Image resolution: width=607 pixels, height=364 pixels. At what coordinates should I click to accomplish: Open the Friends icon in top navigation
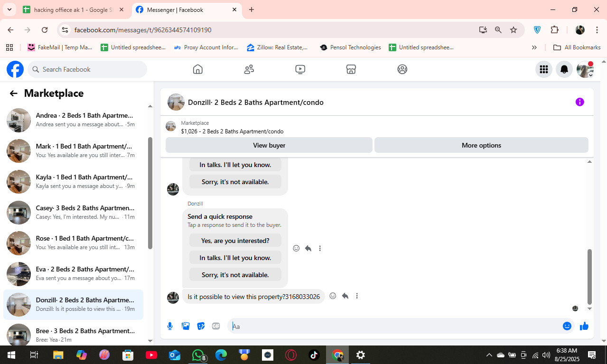point(249,69)
